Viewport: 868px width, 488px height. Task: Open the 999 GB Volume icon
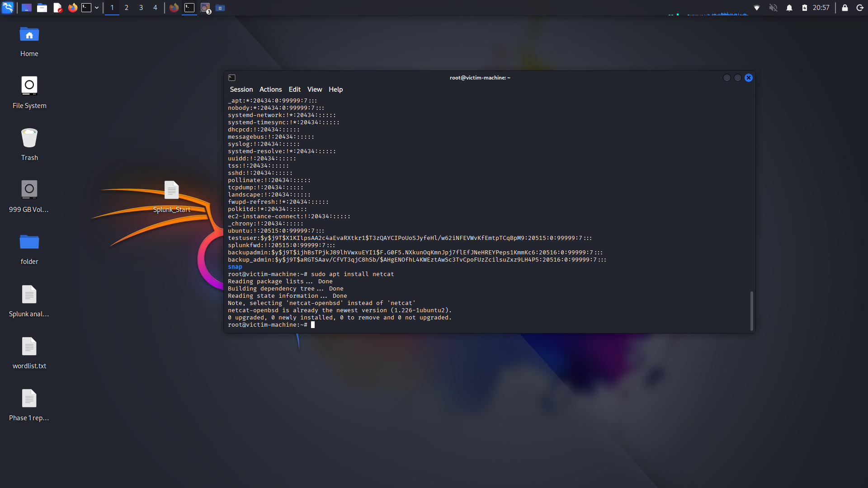29,189
